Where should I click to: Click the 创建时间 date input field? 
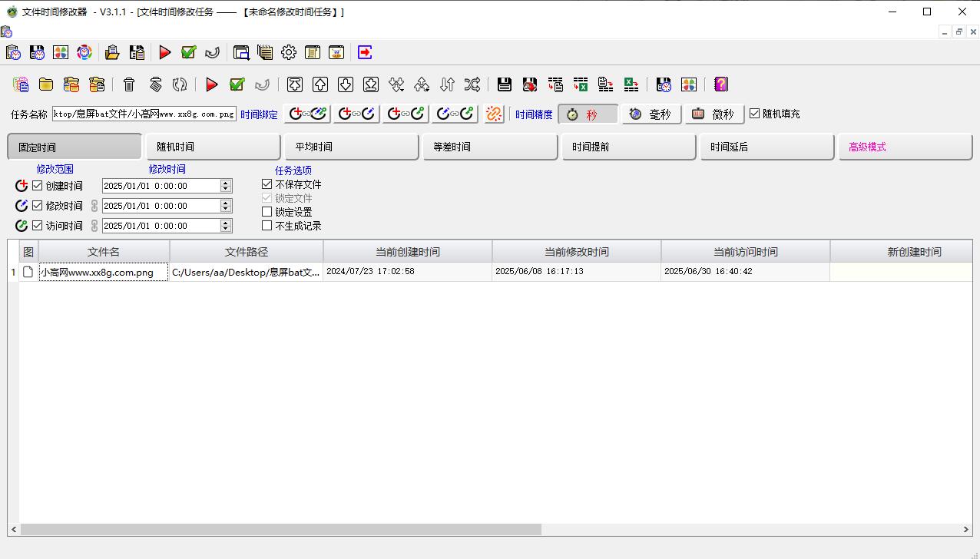point(161,186)
